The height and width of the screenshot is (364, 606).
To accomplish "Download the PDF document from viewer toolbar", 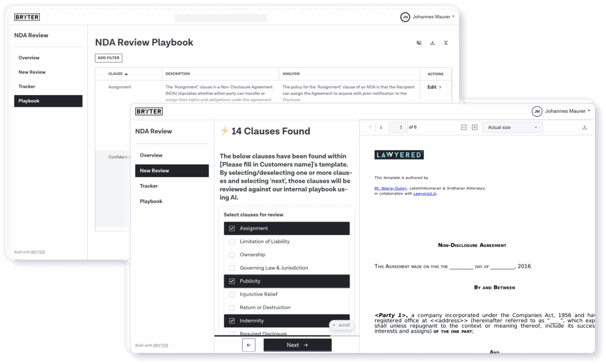I will point(585,128).
